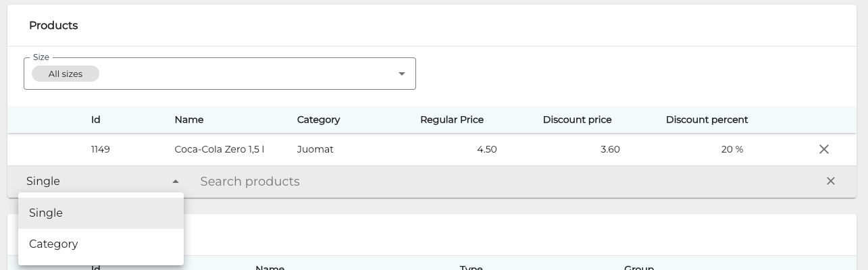Select the Coca-Cola Zero 1,5 l name cell
Screen dimensions: 868x270
pyautogui.click(x=219, y=149)
